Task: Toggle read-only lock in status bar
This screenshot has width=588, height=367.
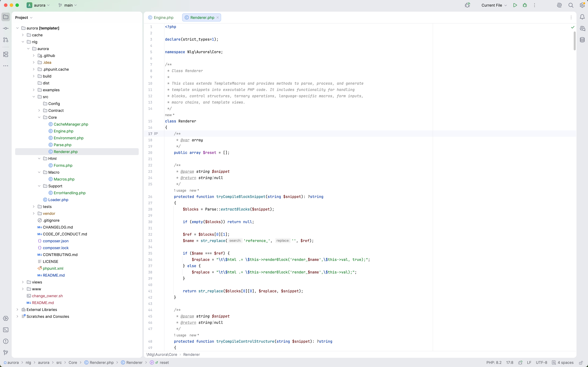Action: pos(581,362)
